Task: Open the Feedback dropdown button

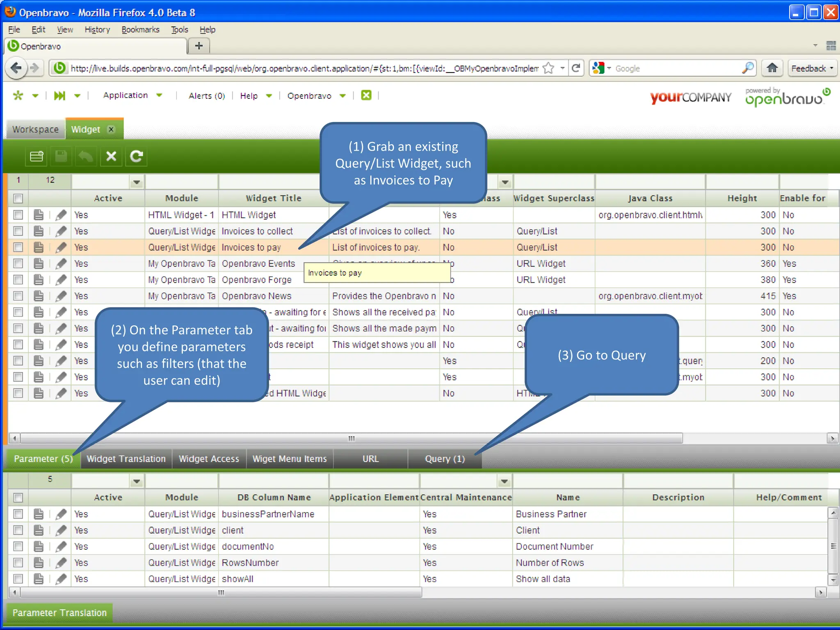Action: [813, 68]
